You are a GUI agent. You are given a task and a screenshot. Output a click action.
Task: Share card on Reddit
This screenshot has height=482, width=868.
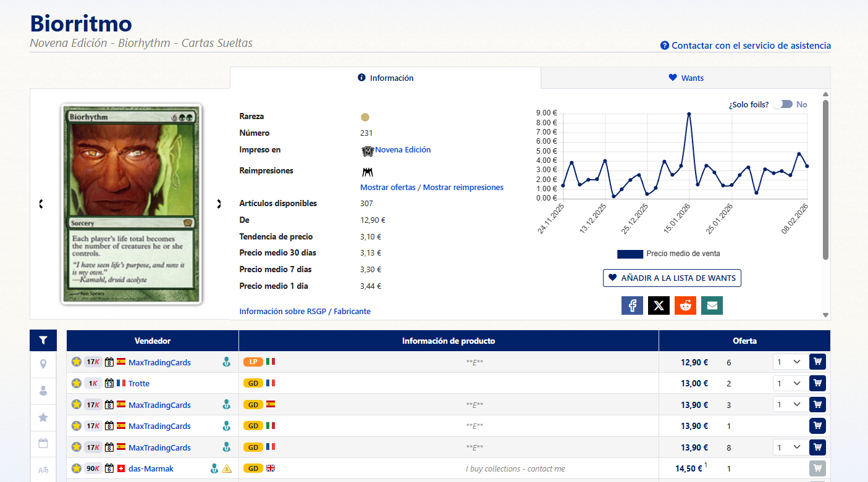click(685, 305)
